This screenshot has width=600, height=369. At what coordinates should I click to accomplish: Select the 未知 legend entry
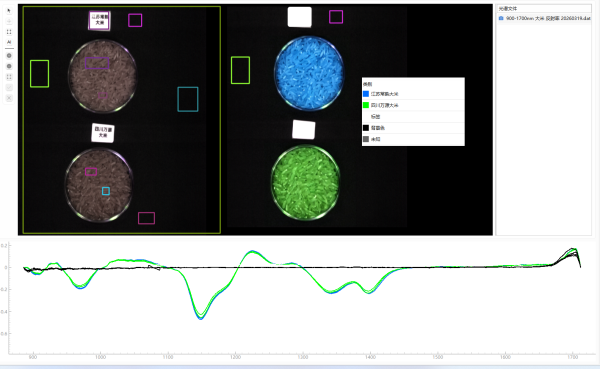click(375, 139)
